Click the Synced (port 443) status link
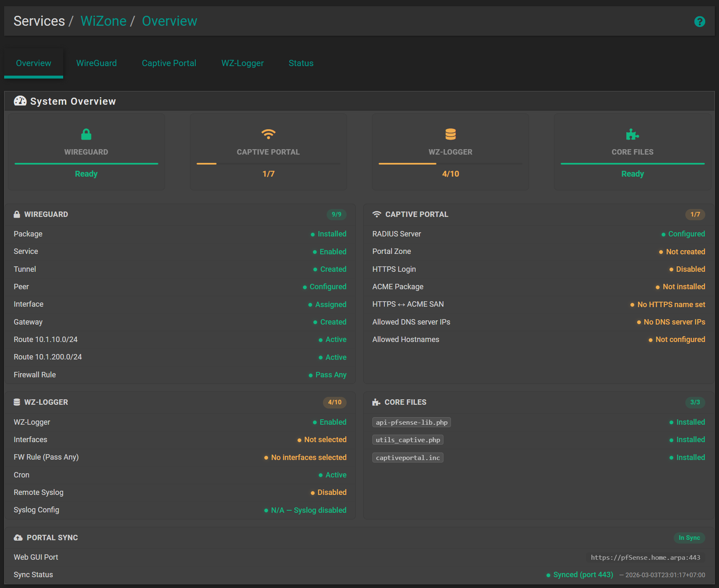719x588 pixels. (583, 574)
